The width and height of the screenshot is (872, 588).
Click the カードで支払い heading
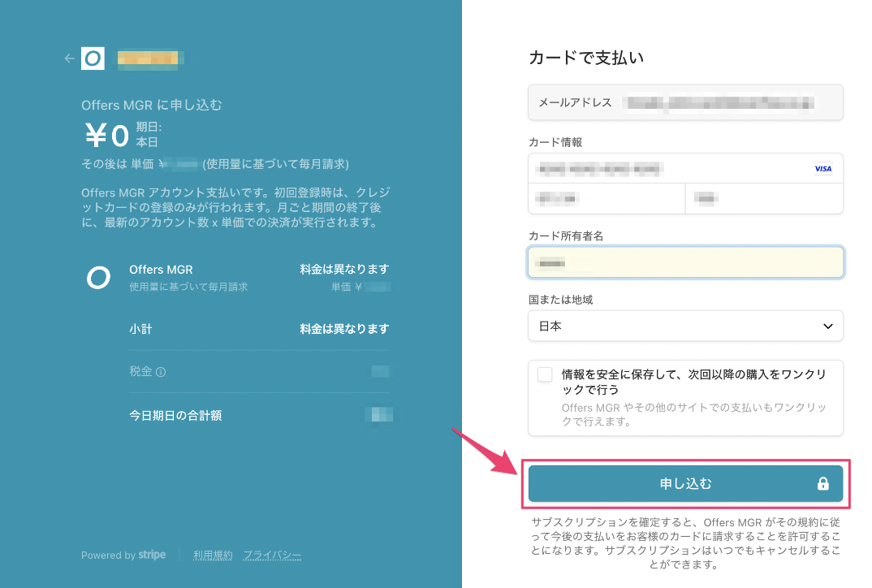click(587, 58)
